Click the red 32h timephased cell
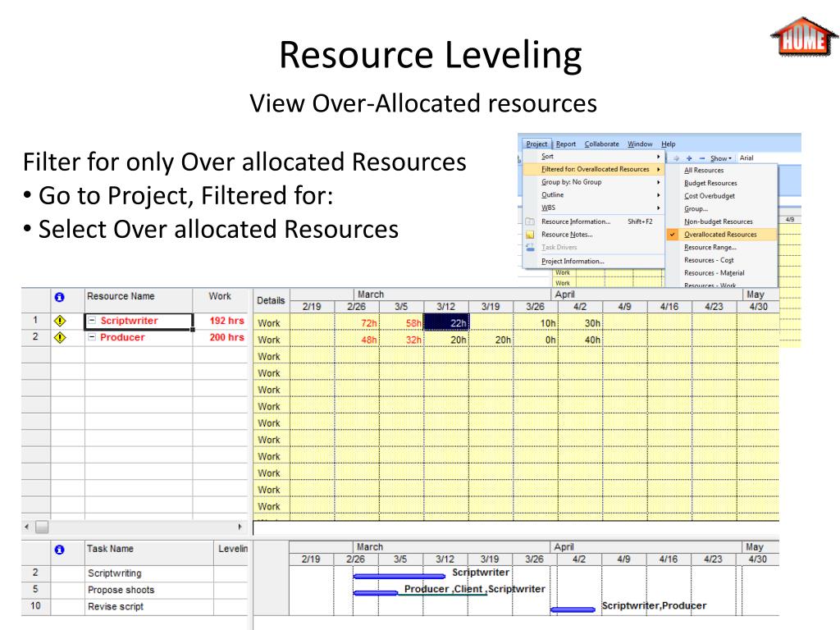 point(402,340)
